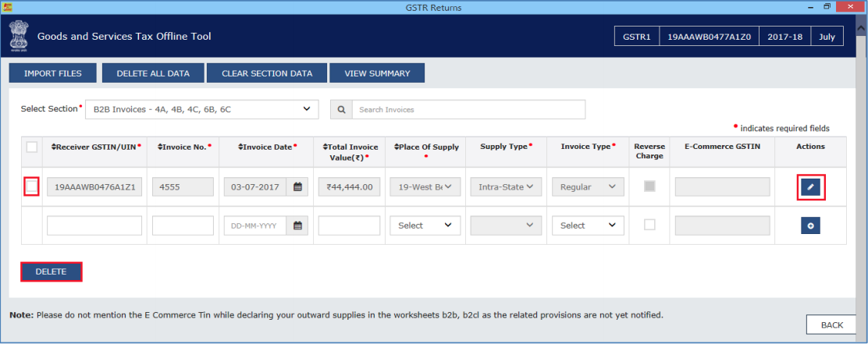Open calendar picker for the DD-MM-YYYY field
This screenshot has height=344, width=868.
point(297,225)
